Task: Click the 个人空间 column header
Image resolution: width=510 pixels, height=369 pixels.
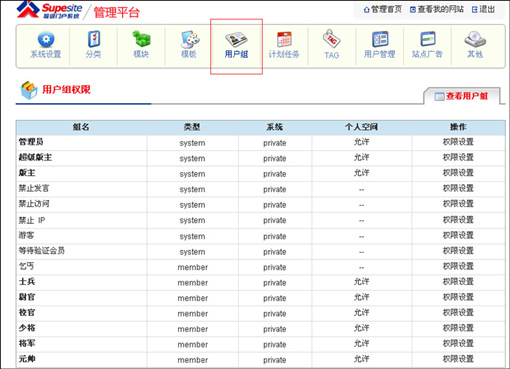Action: pyautogui.click(x=361, y=127)
